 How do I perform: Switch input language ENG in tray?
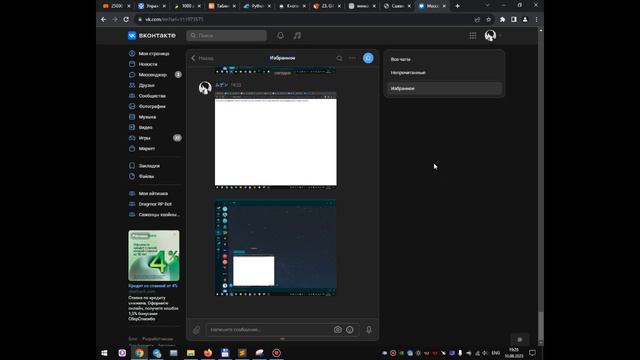[x=496, y=353]
